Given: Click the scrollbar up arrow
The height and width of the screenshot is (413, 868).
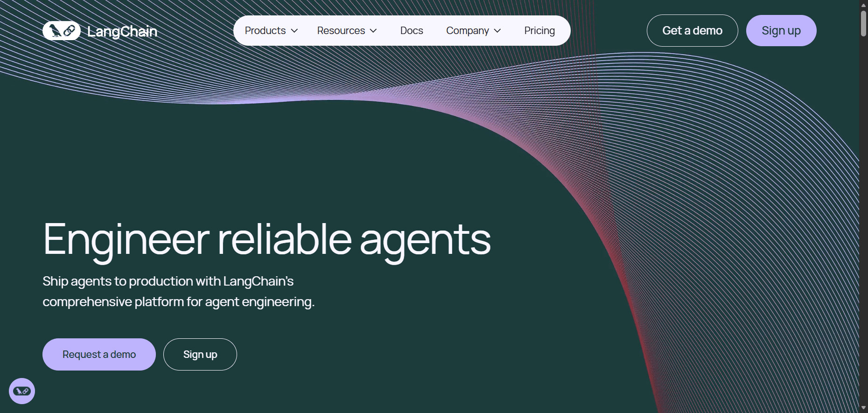Looking at the screenshot, I should point(863,4).
